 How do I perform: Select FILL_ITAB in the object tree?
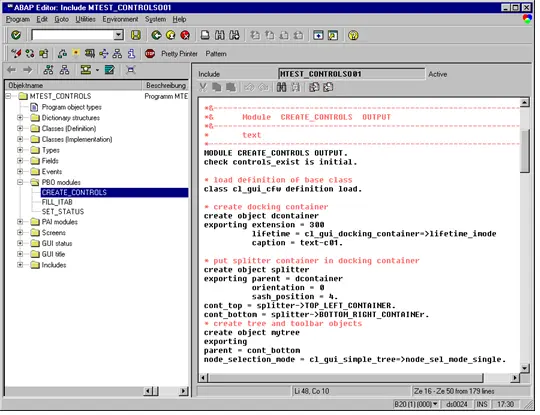[57, 202]
